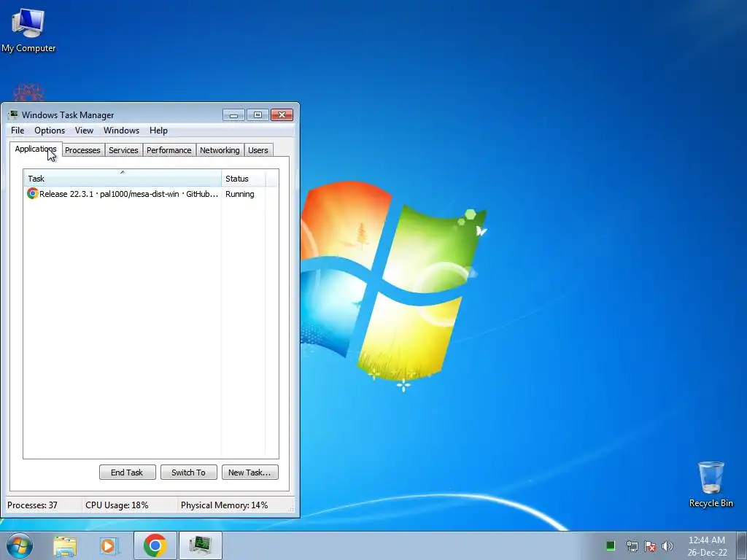The width and height of the screenshot is (747, 560).
Task: Switch to Google Chrome in taskbar
Action: tap(155, 545)
